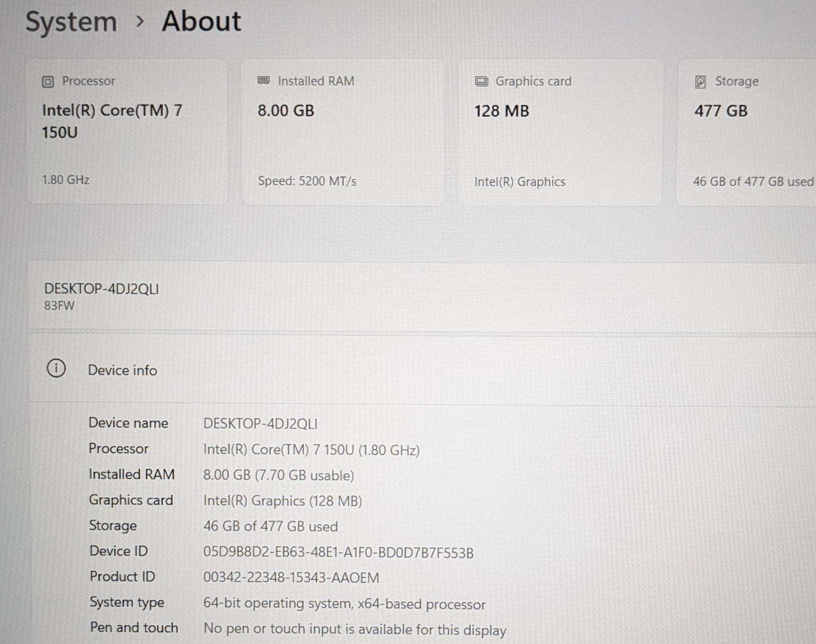The width and height of the screenshot is (816, 644).
Task: Click the Device ID row label
Action: tap(119, 551)
